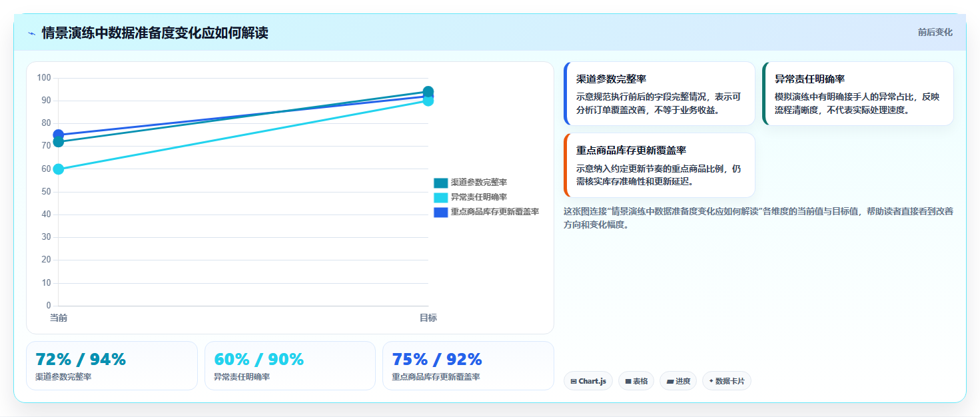Click the 75% / 92% stat card
The width and height of the screenshot is (980, 417).
point(468,366)
